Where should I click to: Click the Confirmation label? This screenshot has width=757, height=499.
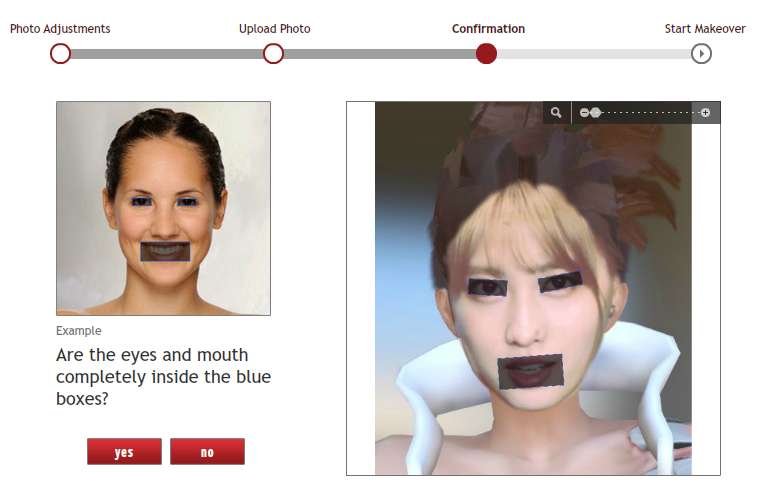coord(488,29)
